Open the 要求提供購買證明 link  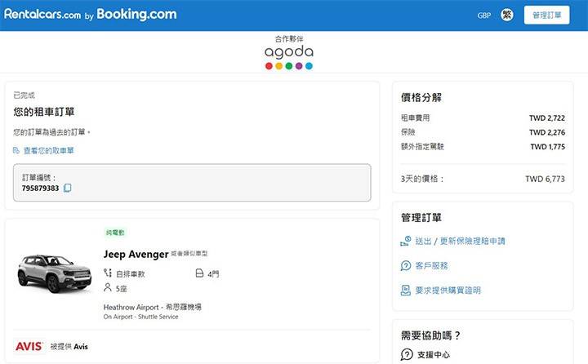[449, 291]
